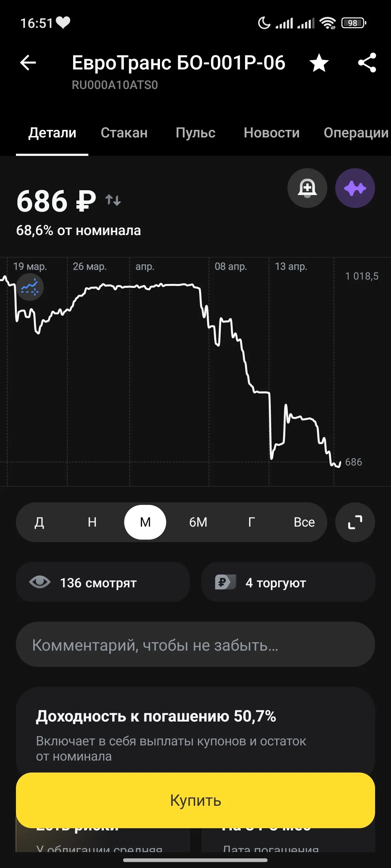The height and width of the screenshot is (868, 391).
Task: Choose the Все chart period
Action: pos(304,522)
